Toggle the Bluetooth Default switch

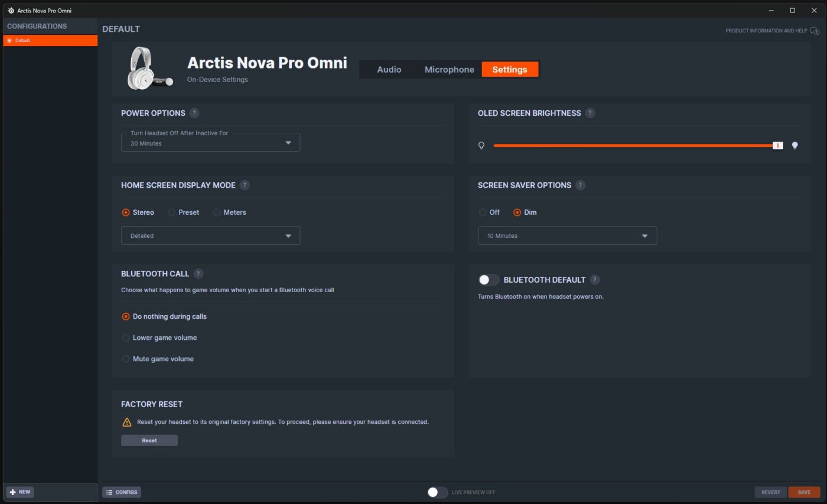tap(489, 280)
